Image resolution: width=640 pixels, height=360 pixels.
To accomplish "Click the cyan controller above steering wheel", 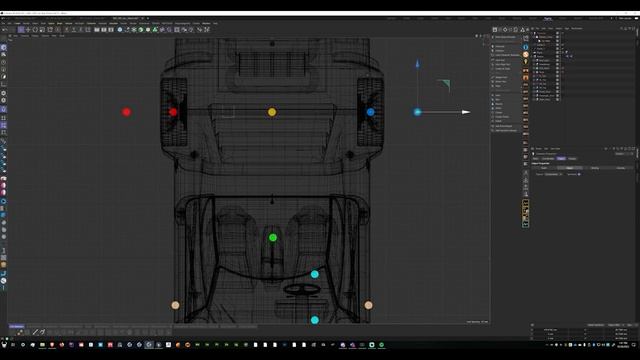I will pos(315,274).
